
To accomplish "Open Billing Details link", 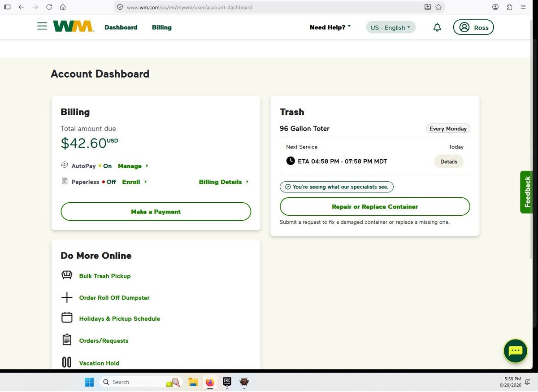I will pos(224,182).
